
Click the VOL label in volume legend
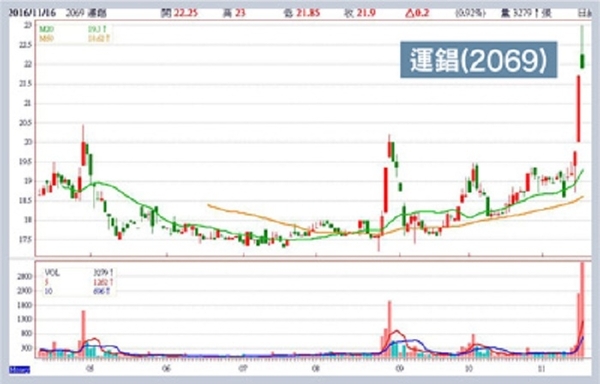[x=52, y=273]
